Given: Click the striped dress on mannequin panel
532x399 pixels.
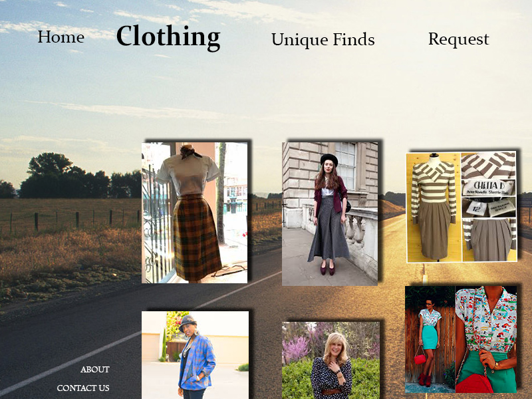Looking at the screenshot, I should coord(434,207).
